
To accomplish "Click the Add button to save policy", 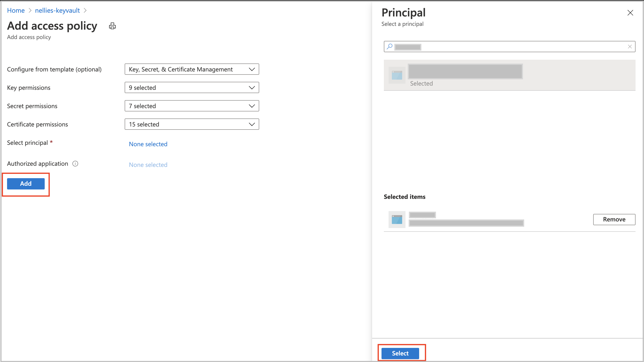I will click(26, 183).
